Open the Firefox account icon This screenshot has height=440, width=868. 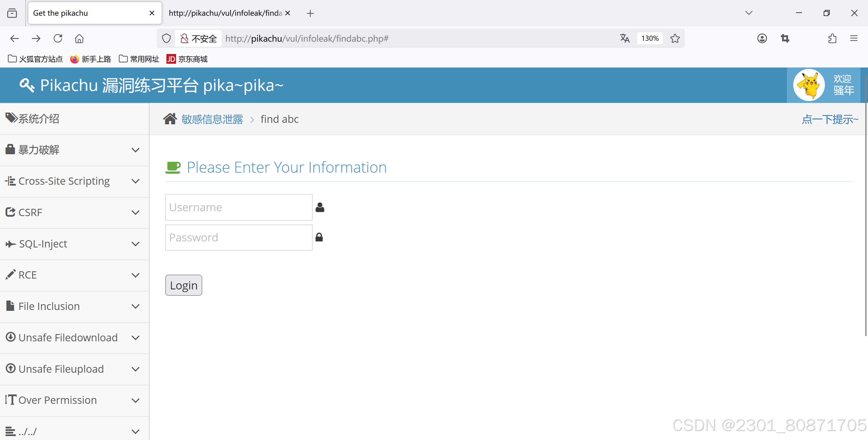(762, 38)
